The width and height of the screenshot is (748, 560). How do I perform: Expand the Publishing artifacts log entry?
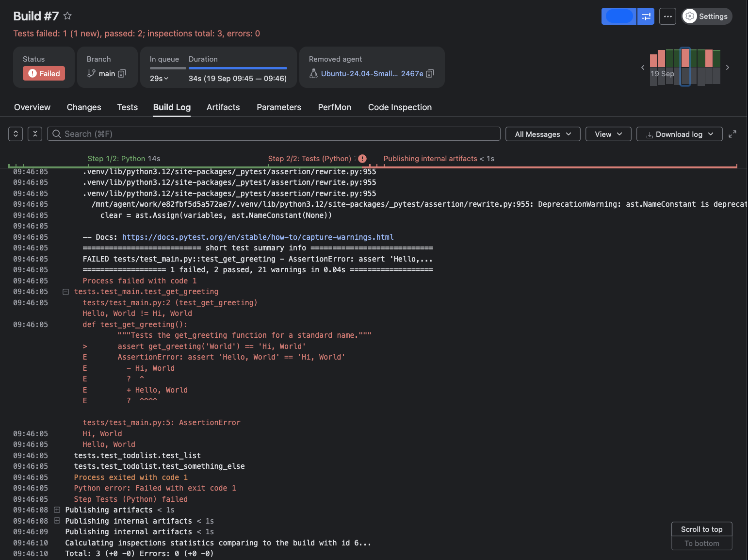click(57, 510)
